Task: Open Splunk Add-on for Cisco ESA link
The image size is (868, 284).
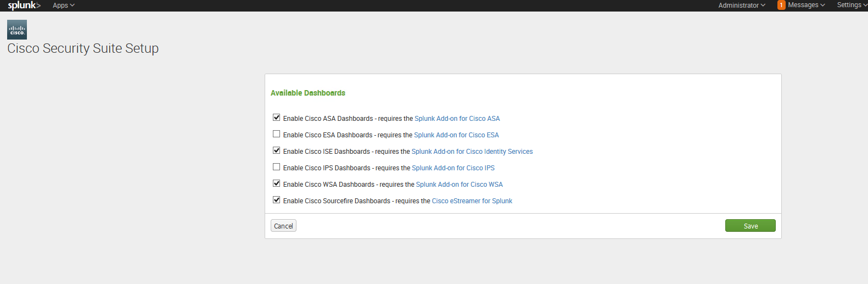Action: [x=456, y=135]
